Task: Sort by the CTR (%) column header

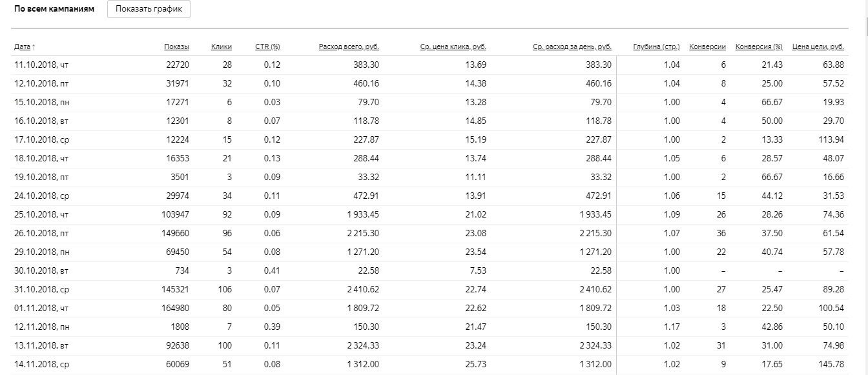Action: 267,47
